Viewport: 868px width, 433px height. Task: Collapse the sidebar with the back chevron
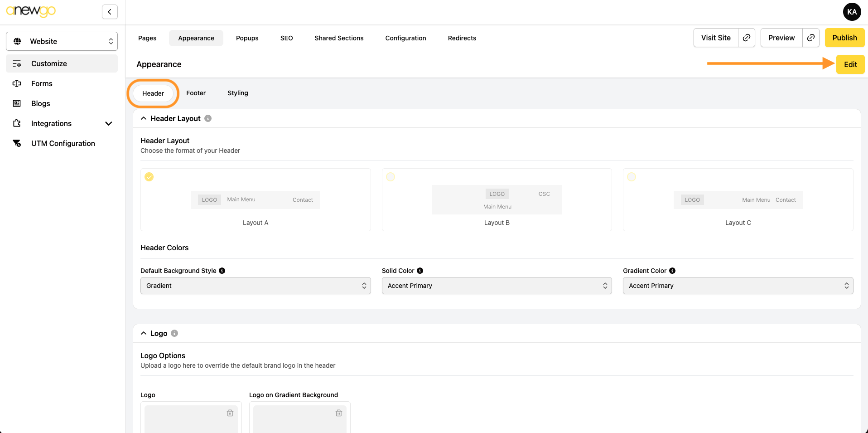[x=110, y=12]
